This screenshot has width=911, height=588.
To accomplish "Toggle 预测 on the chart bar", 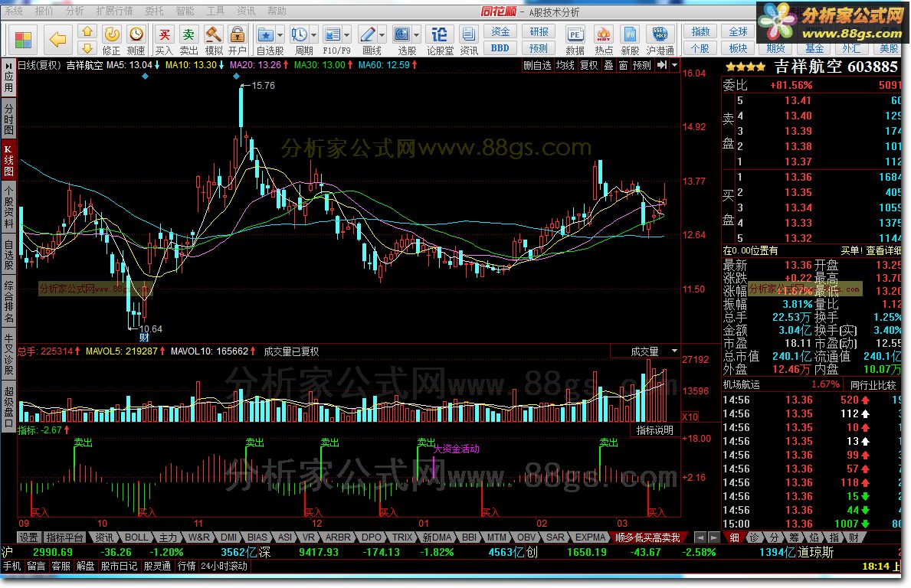I will tap(642, 65).
